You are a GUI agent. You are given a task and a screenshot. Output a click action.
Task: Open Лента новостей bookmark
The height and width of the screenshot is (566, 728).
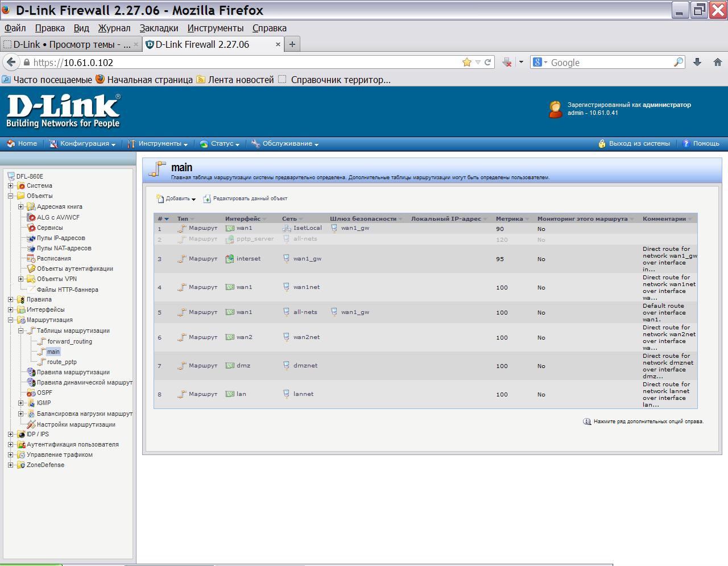(235, 80)
